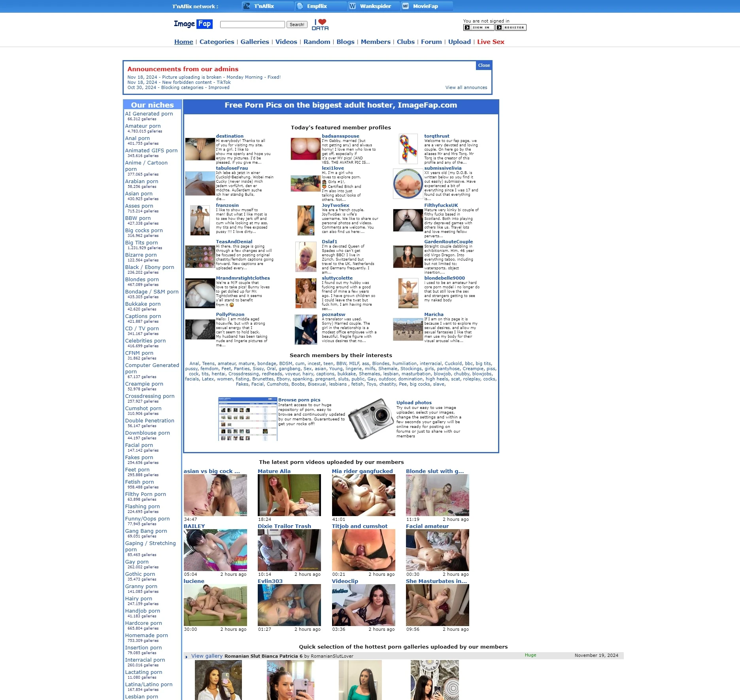
Task: Select Upload in the navigation bar
Action: [459, 42]
